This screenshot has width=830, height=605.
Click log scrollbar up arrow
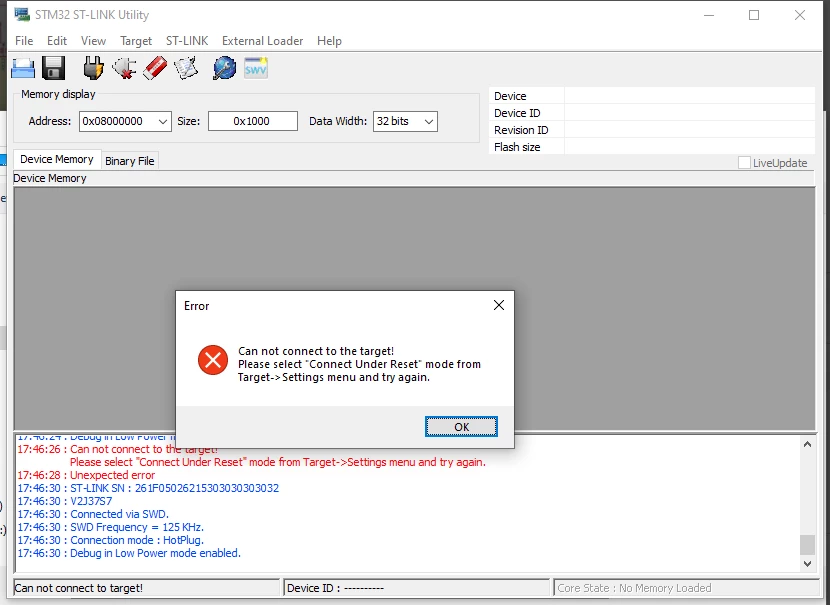pos(807,444)
